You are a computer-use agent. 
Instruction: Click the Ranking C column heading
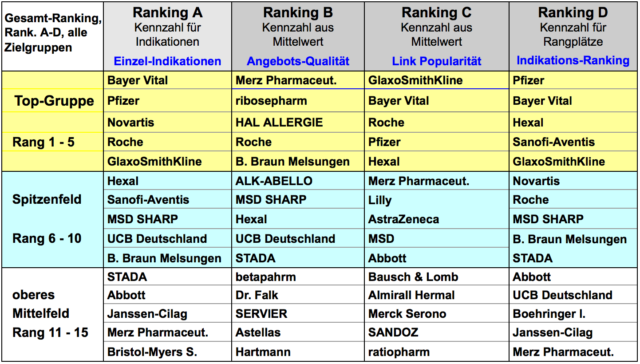(x=436, y=12)
